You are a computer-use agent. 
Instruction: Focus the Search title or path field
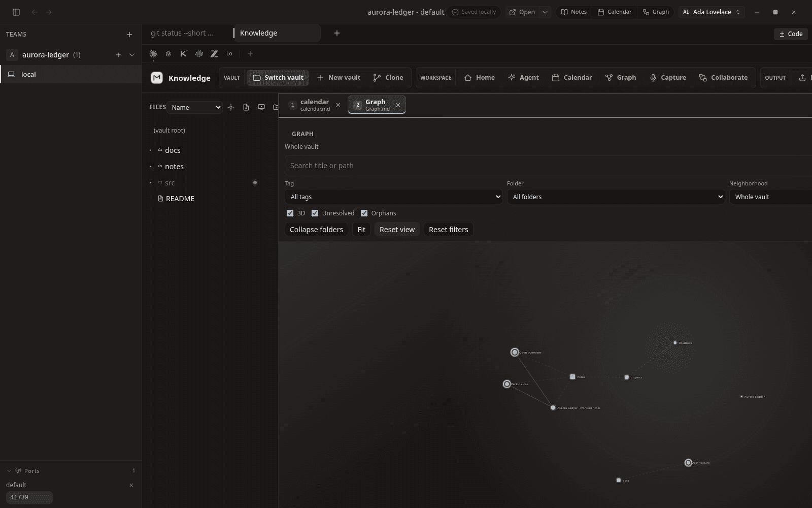(548, 166)
